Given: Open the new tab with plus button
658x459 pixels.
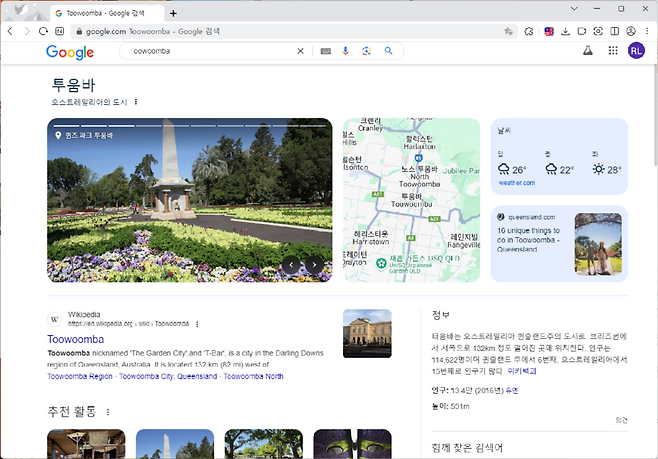Looking at the screenshot, I should (x=173, y=13).
